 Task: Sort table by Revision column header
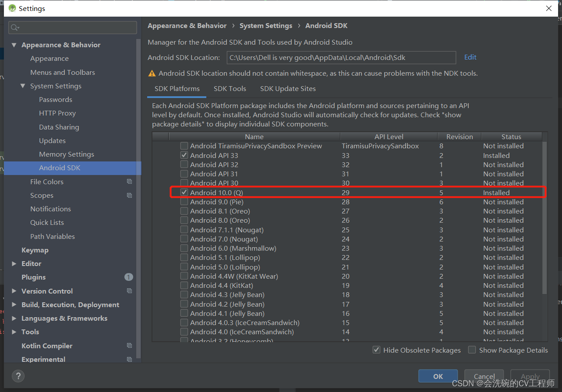pos(459,136)
